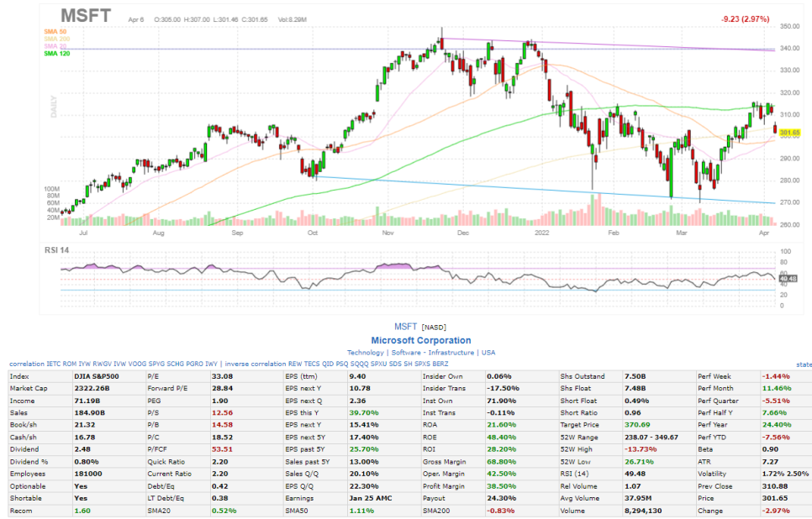Click the ROE value 48.40%
This screenshot has width=812, height=519.
[501, 437]
